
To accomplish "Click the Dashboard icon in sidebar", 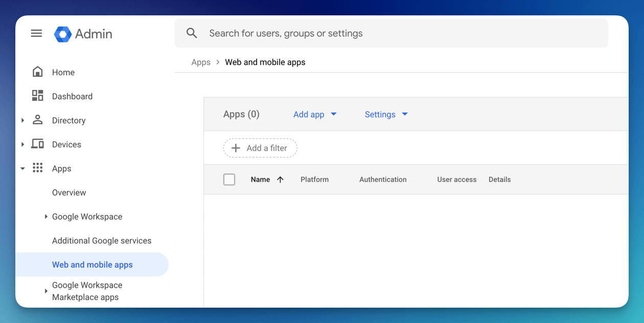I will [x=38, y=96].
